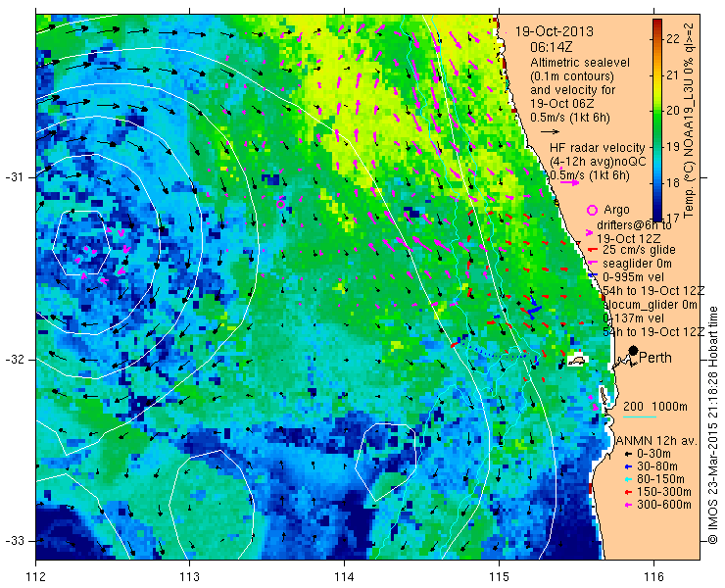Click the '0-137m vel' legend text
The height and width of the screenshot is (588, 725).
634,318
